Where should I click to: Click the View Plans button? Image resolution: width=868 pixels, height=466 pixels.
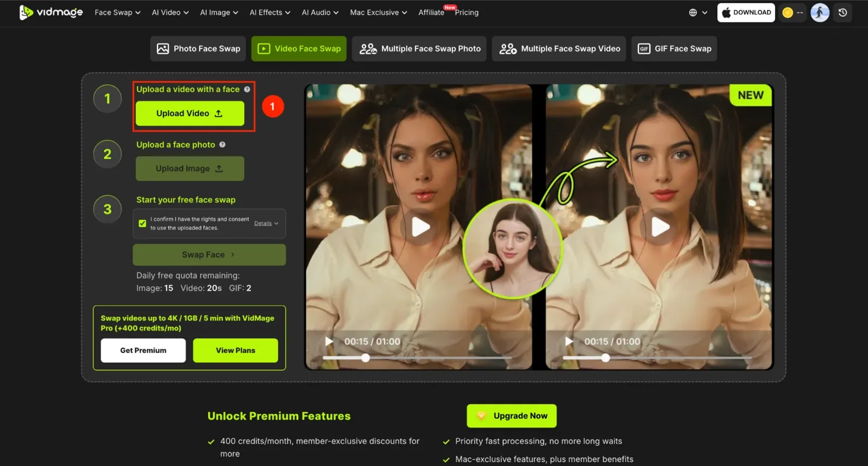click(x=235, y=350)
